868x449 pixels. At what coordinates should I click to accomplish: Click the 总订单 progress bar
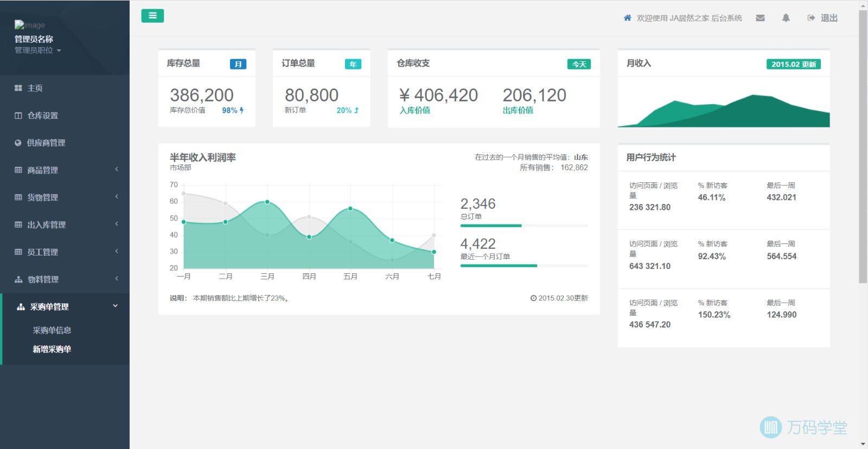coord(524,226)
